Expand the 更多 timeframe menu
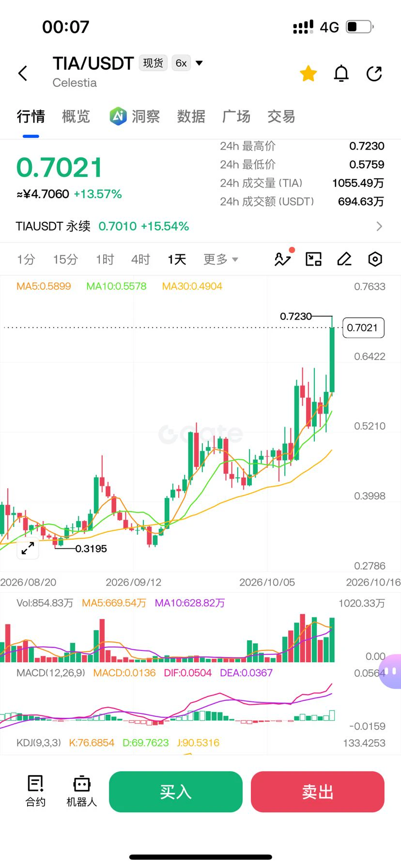This screenshot has height=868, width=401. (x=221, y=259)
